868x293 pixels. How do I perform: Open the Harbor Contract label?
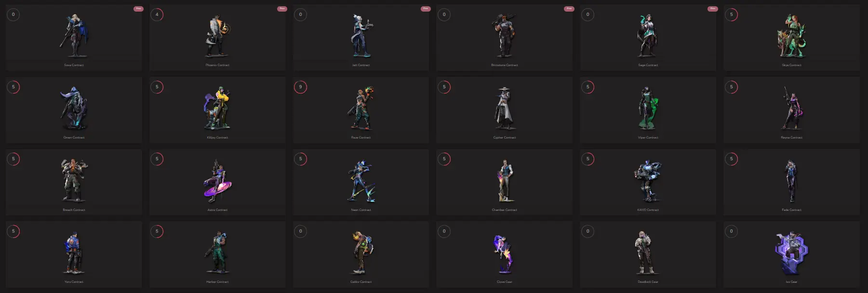coord(217,282)
